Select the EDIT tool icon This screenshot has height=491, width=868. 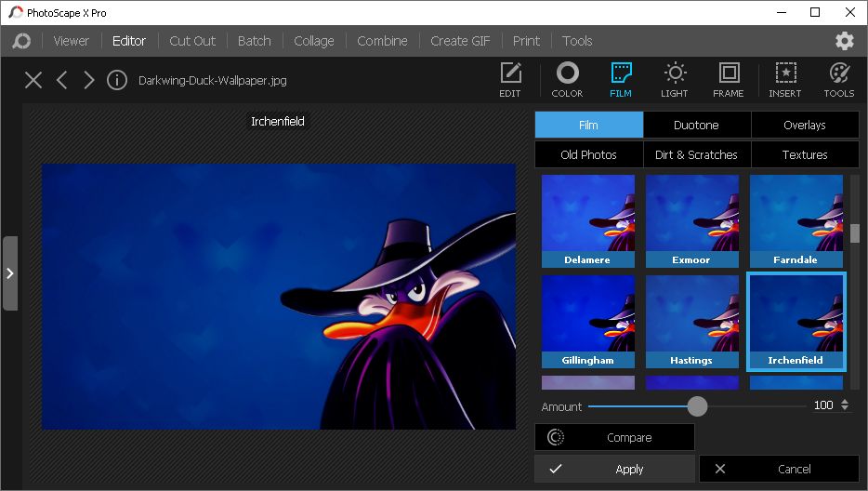click(x=510, y=80)
